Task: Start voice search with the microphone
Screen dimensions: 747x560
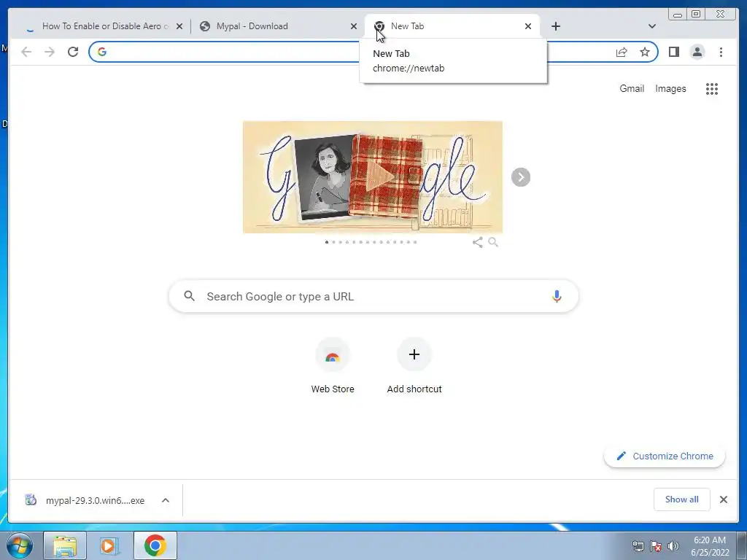Action: (557, 296)
